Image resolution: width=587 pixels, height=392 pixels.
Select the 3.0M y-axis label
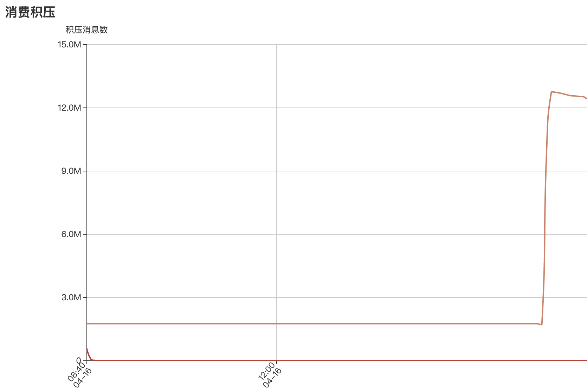tap(71, 298)
